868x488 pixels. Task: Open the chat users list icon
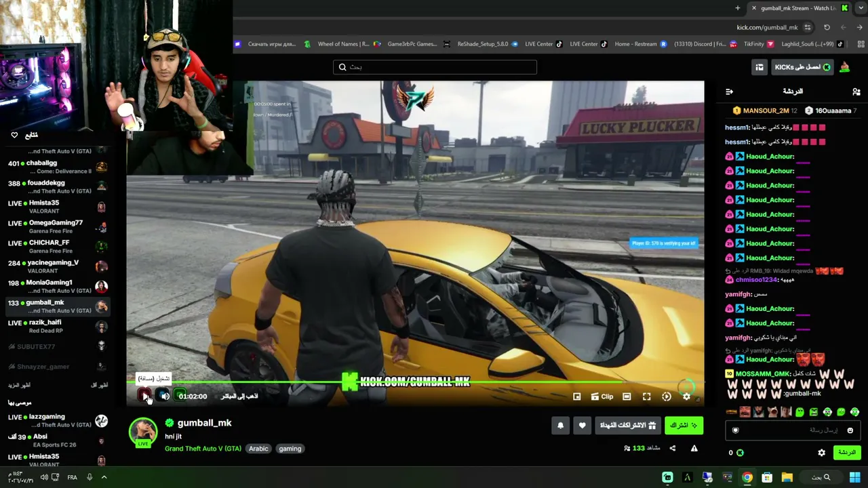click(x=856, y=91)
